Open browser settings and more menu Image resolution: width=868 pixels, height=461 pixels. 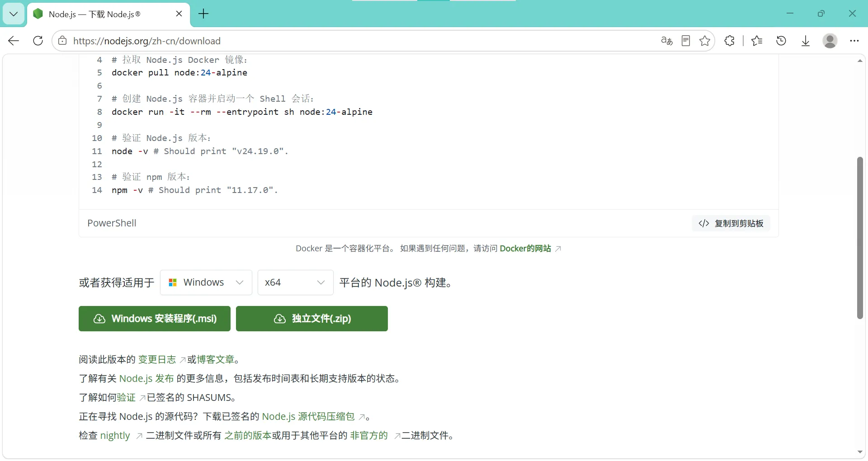coord(854,41)
